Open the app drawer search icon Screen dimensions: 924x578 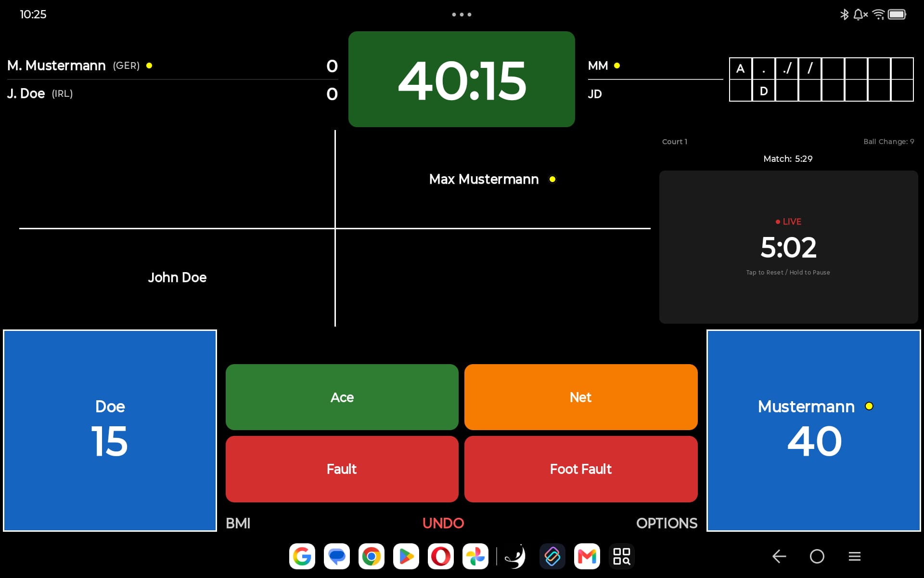[621, 556]
